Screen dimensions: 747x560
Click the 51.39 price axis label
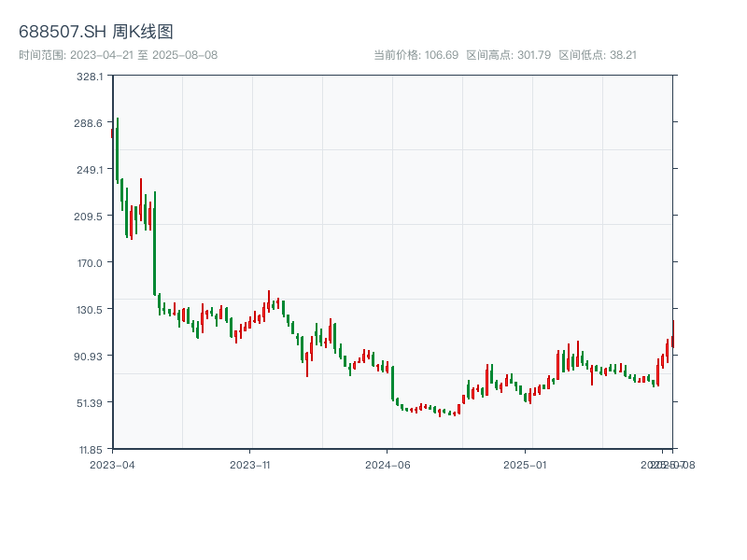click(90, 403)
